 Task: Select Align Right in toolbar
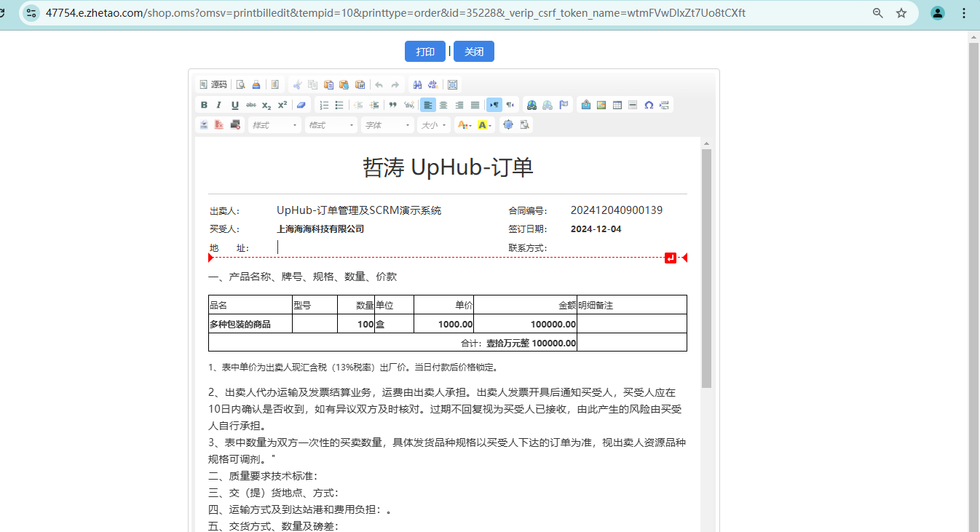coord(459,105)
